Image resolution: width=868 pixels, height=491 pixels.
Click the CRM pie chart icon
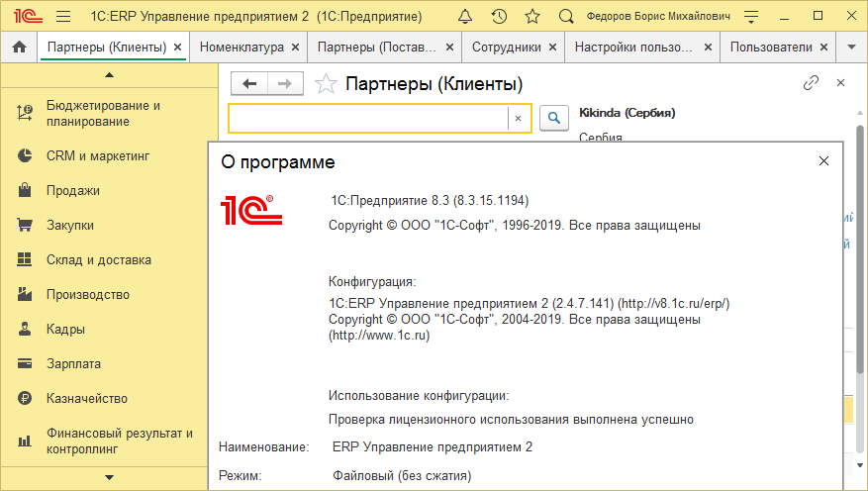[25, 156]
